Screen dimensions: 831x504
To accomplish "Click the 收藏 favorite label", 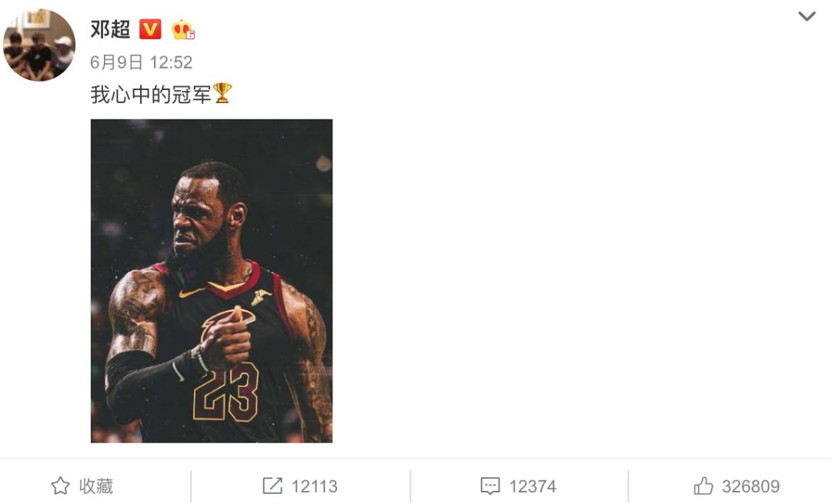I will [96, 486].
